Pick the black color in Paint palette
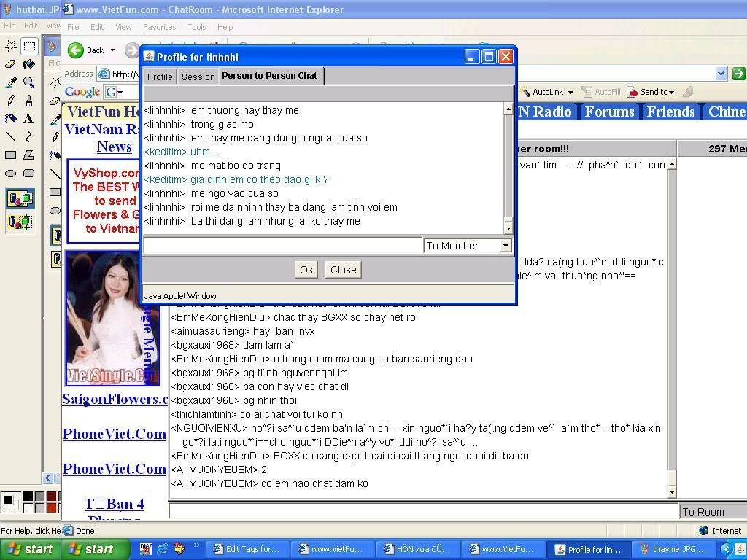 pos(28,497)
